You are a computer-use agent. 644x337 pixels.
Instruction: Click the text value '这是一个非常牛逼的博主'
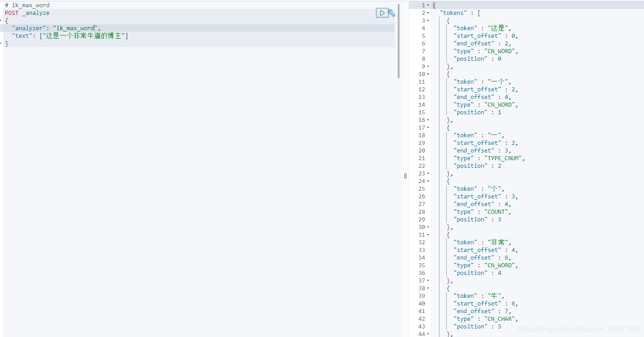(x=84, y=36)
